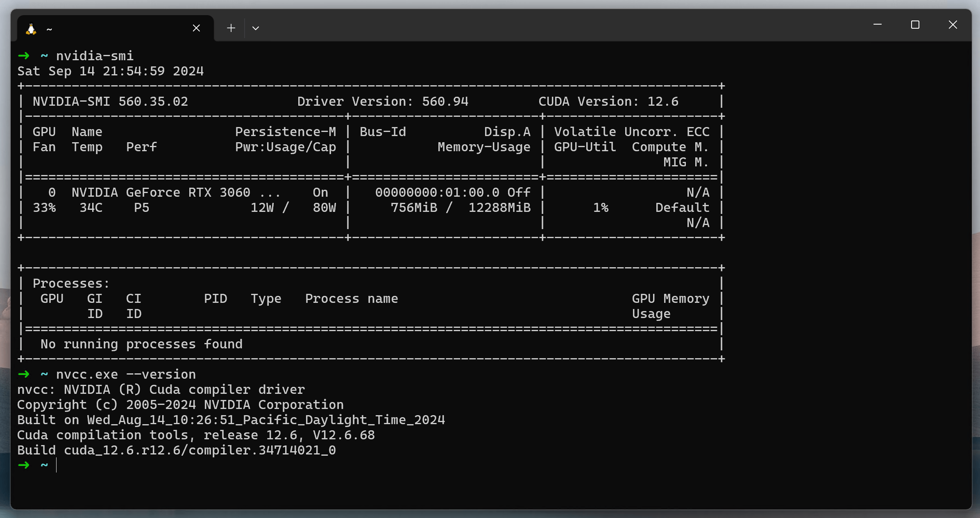This screenshot has width=980, height=518.
Task: Close the current terminal tab
Action: click(x=196, y=28)
